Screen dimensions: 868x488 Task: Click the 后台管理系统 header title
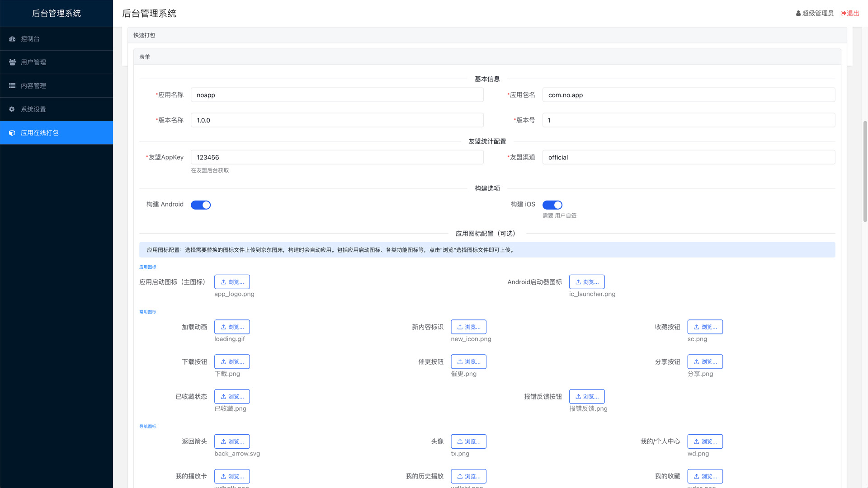tap(149, 13)
